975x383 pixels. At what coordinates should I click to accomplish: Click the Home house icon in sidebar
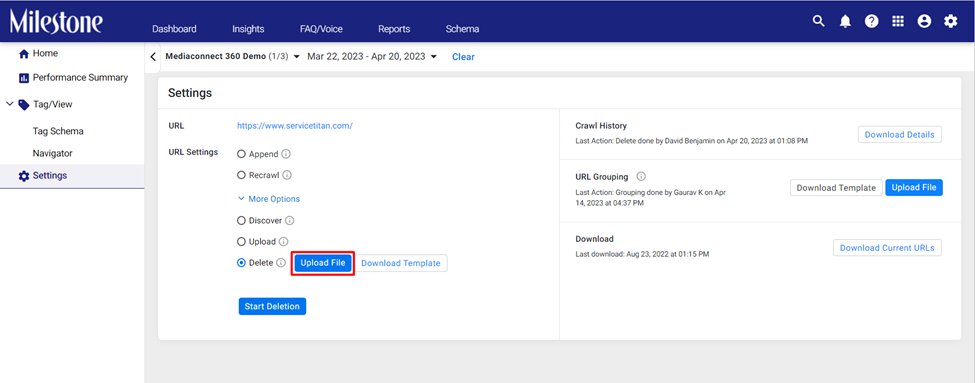coord(24,54)
